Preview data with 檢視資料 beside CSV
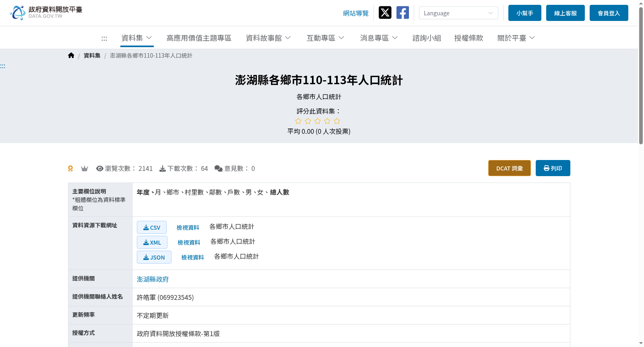The image size is (644, 347). [188, 228]
